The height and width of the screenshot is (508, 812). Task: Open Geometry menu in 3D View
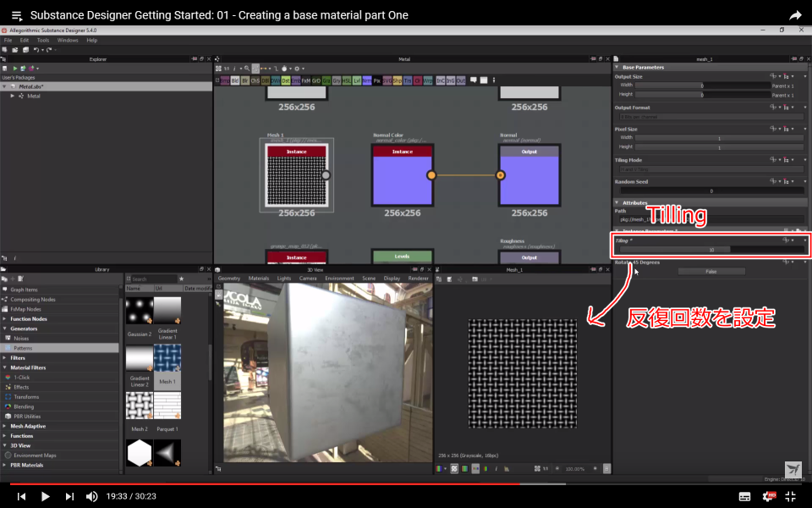pyautogui.click(x=229, y=279)
